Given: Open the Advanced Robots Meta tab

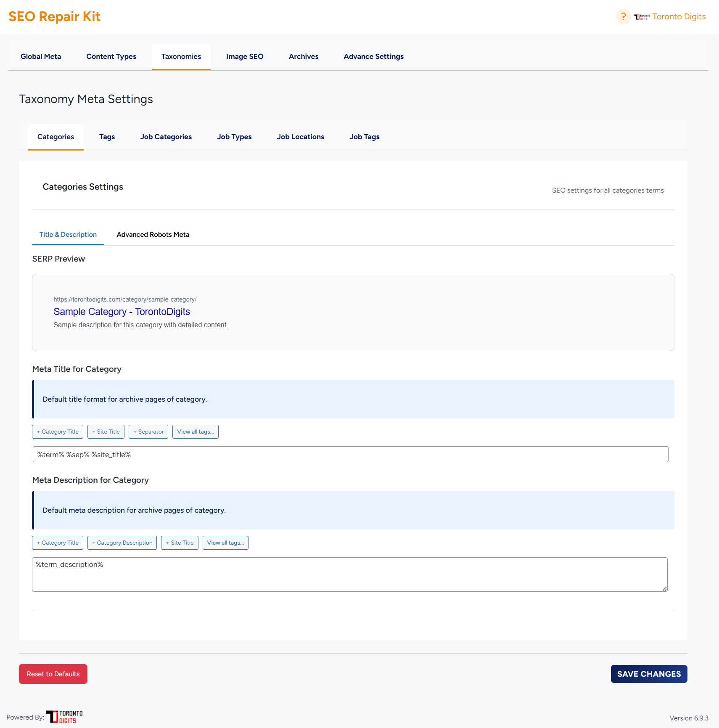Looking at the screenshot, I should (153, 234).
